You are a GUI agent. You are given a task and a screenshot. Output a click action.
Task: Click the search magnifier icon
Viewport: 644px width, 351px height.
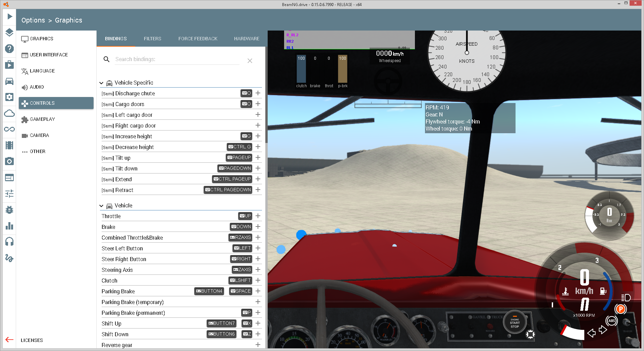(x=106, y=59)
